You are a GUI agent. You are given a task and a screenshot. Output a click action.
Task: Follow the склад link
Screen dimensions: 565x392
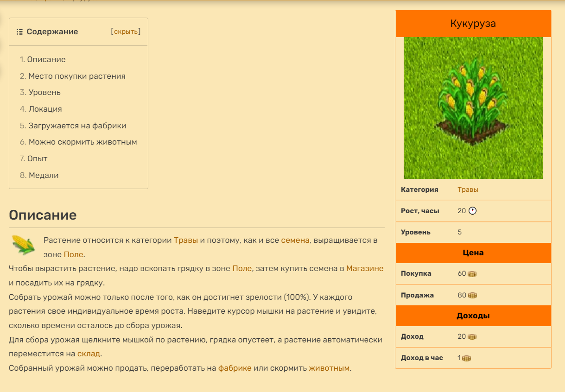click(89, 354)
